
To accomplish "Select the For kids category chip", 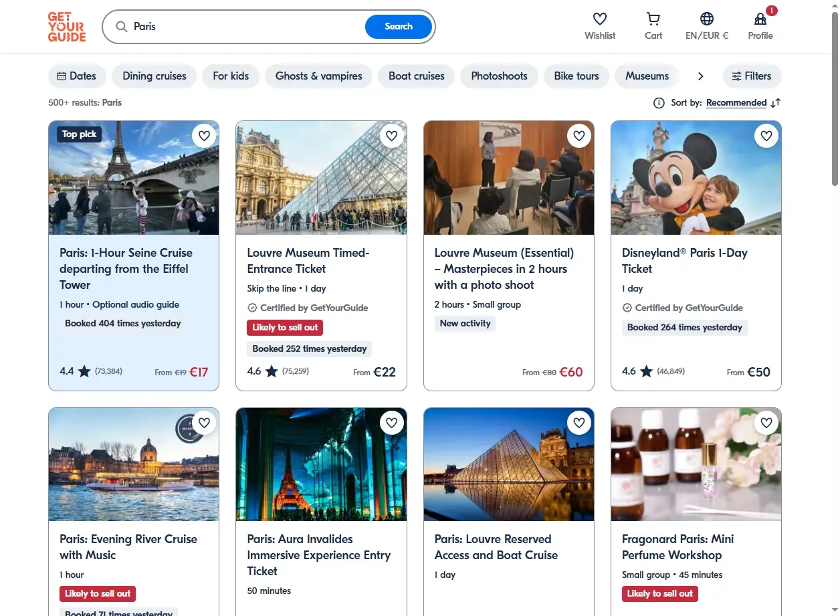I will coord(231,76).
